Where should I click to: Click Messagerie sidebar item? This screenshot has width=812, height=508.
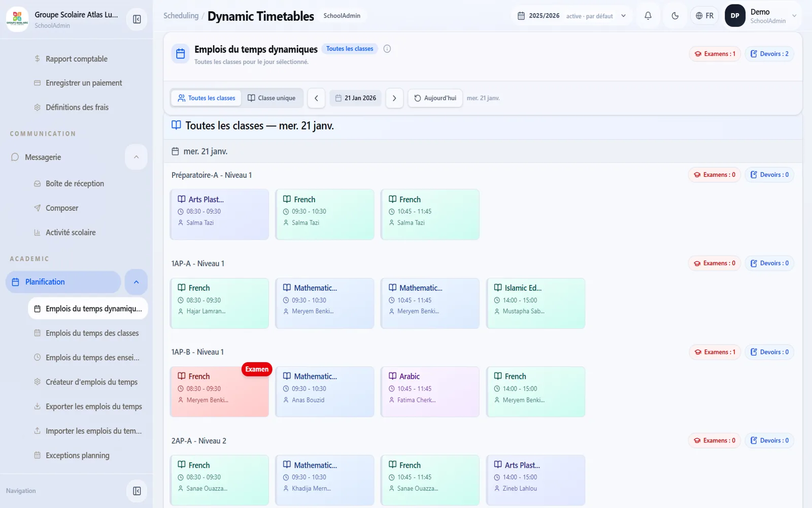click(x=63, y=157)
